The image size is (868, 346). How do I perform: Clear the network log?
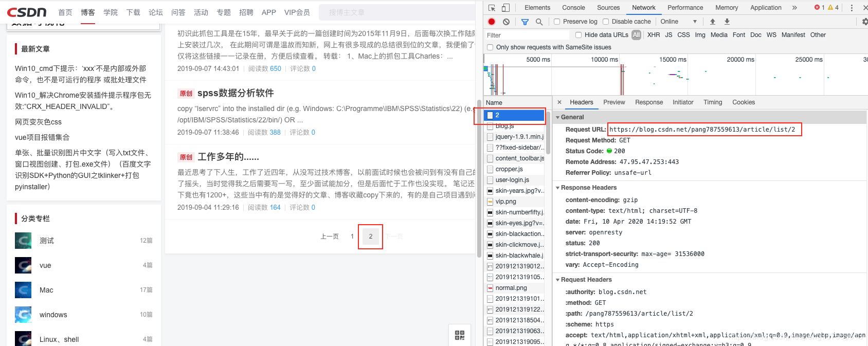(x=507, y=22)
